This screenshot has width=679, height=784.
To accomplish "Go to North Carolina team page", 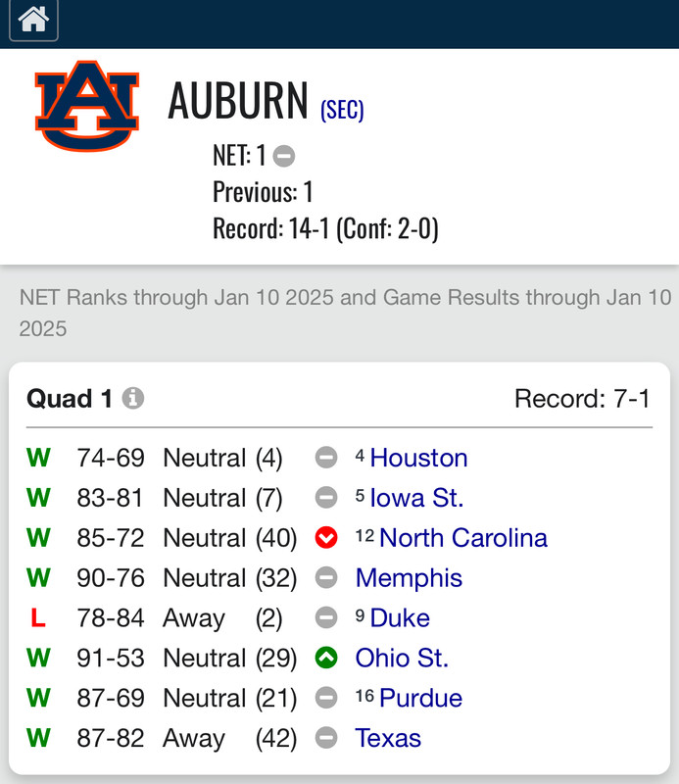I will pos(462,538).
